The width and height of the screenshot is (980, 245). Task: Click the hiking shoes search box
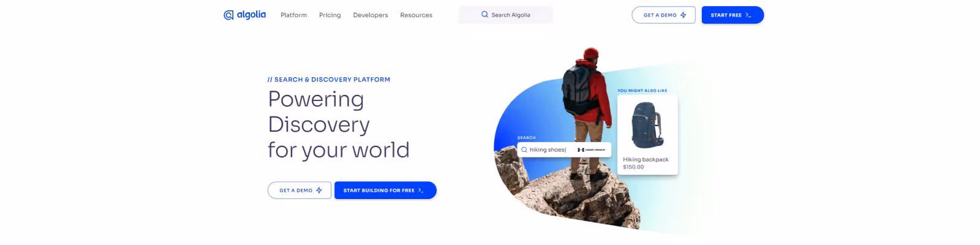[x=564, y=149]
